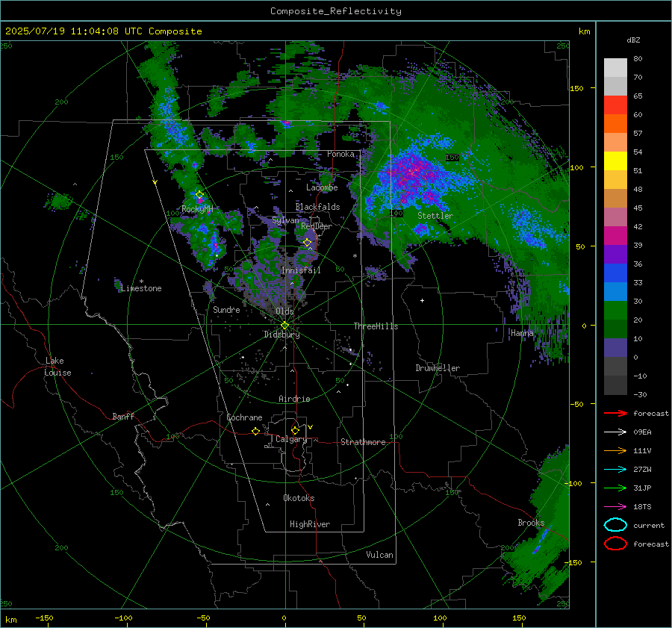Click the Lake Louise label
Viewport: 672px width, 628px height.
(57, 367)
